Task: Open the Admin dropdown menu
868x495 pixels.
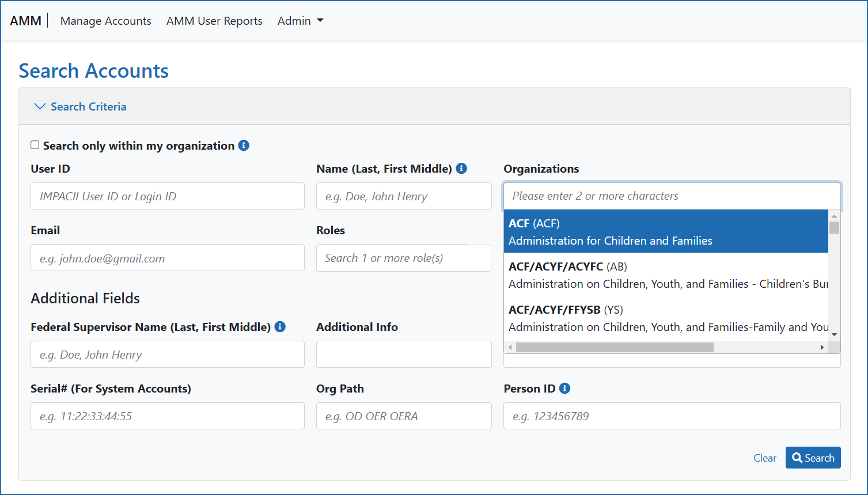Action: pos(301,21)
